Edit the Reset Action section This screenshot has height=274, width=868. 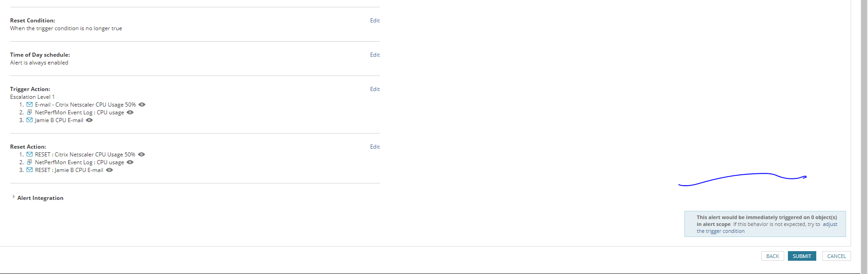pos(375,147)
